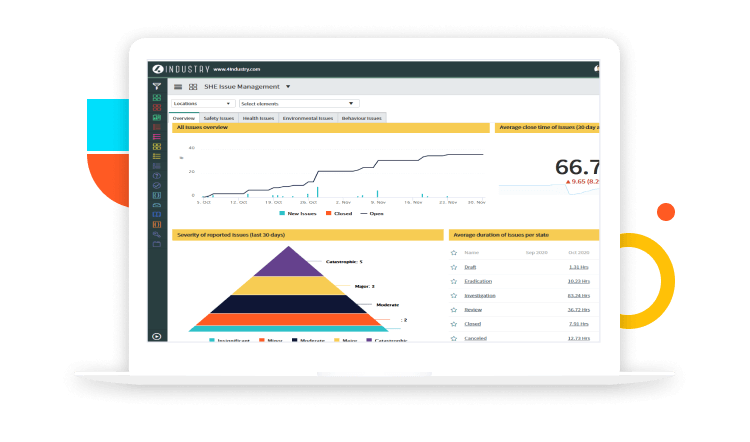Open the Draft state link

470,267
